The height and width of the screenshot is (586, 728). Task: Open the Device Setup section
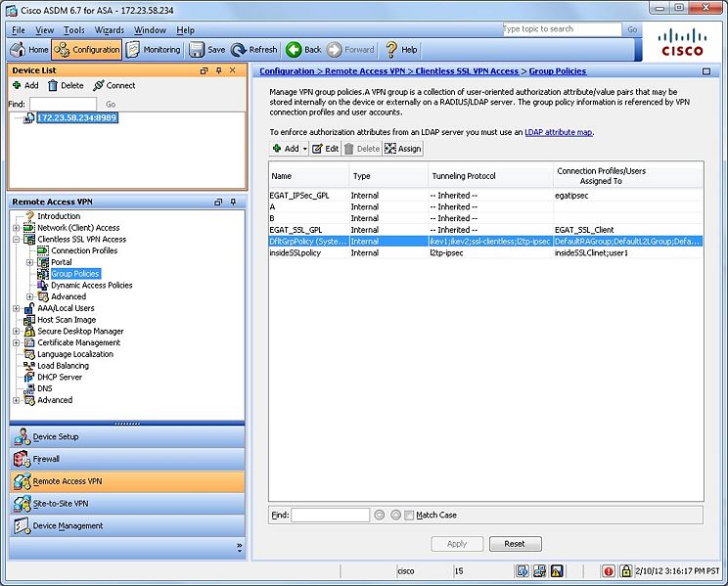click(x=127, y=437)
